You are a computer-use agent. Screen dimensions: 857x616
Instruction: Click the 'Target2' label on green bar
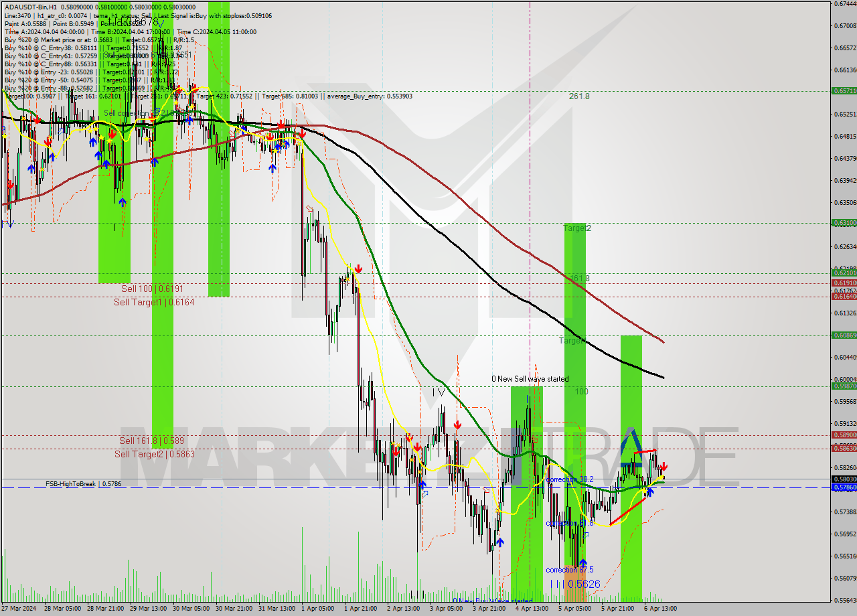click(576, 228)
